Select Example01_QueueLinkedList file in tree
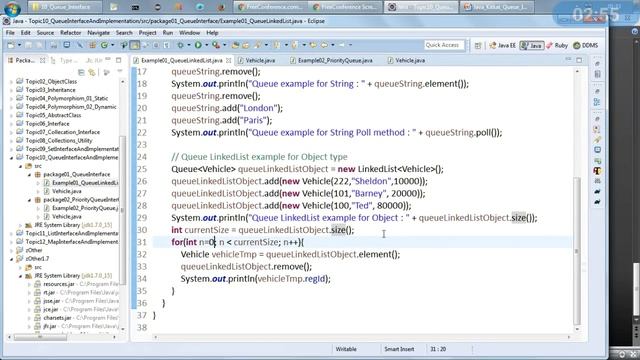This screenshot has width=640, height=360. (81, 183)
